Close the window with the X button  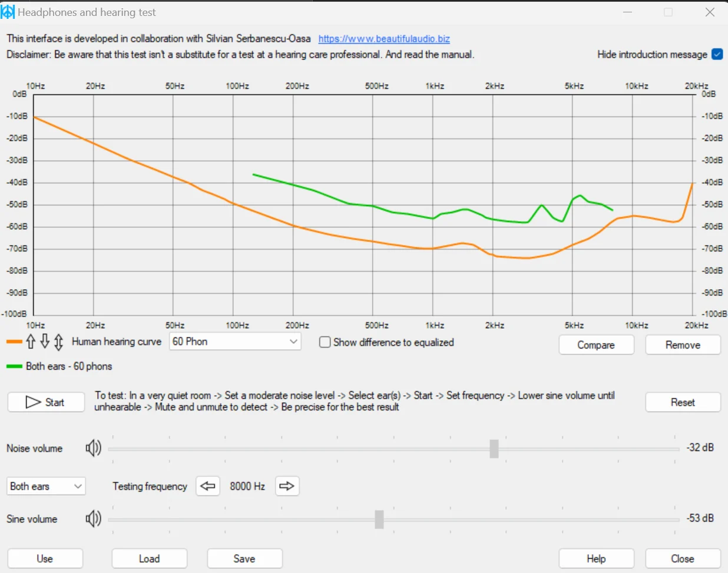(x=710, y=12)
